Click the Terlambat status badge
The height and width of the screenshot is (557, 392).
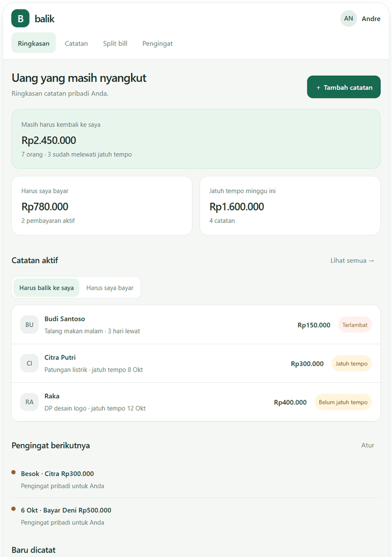[354, 325]
